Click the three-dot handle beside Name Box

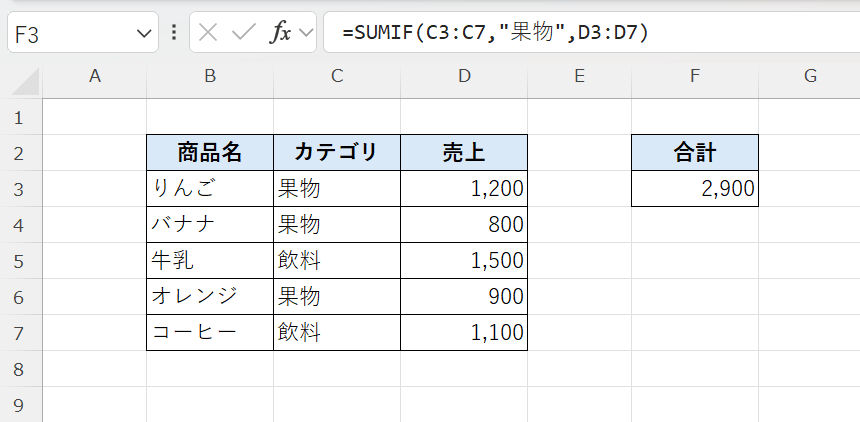tap(174, 33)
